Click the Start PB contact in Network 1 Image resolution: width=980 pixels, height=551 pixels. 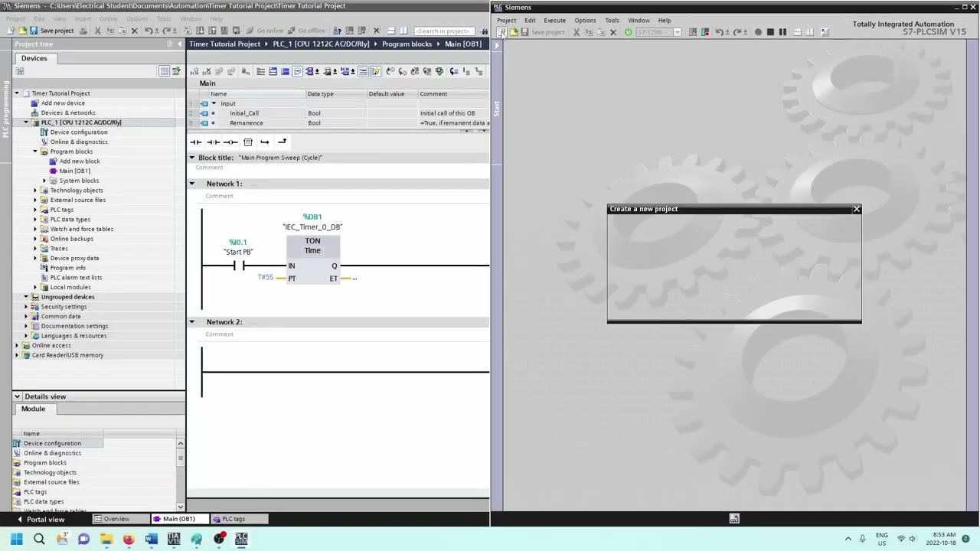[x=239, y=266]
